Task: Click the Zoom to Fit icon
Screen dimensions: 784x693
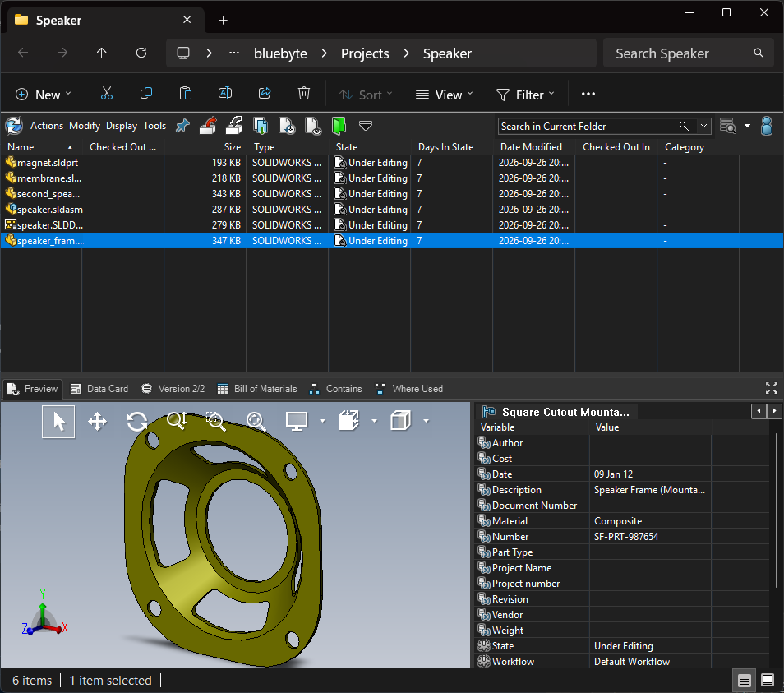Action: [256, 422]
